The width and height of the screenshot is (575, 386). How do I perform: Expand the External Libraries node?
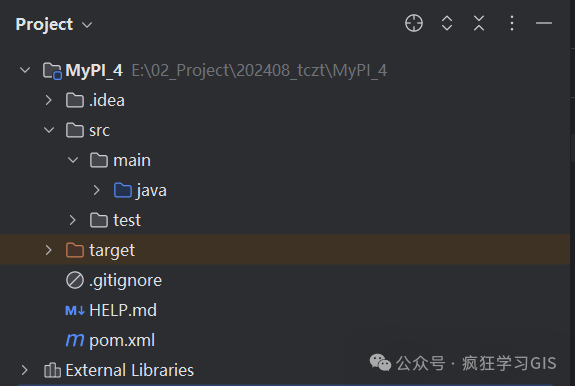tap(25, 370)
